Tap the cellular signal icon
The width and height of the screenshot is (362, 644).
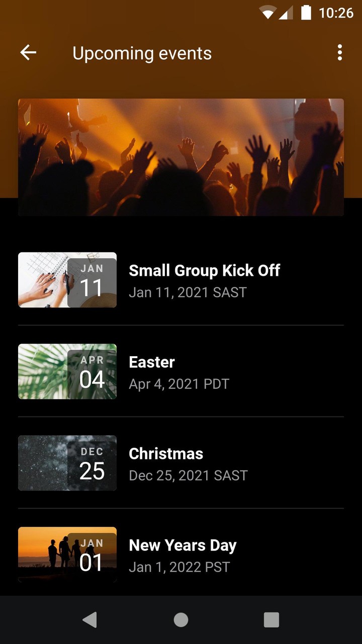[286, 13]
